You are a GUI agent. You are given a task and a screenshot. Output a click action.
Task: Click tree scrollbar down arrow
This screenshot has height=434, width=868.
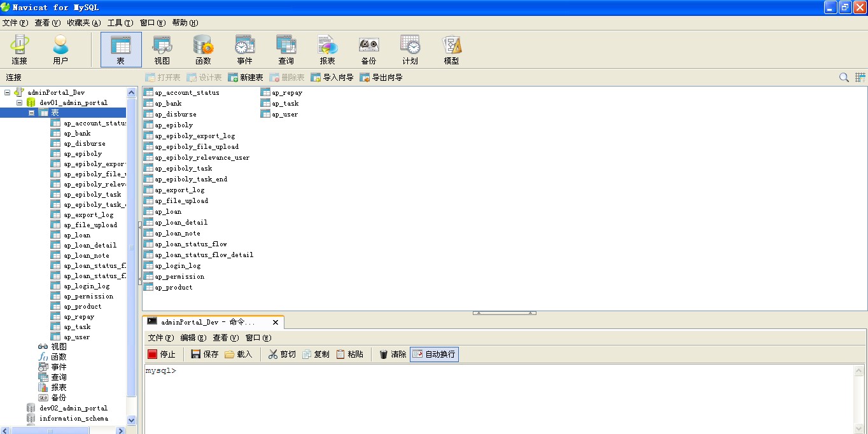[132, 420]
